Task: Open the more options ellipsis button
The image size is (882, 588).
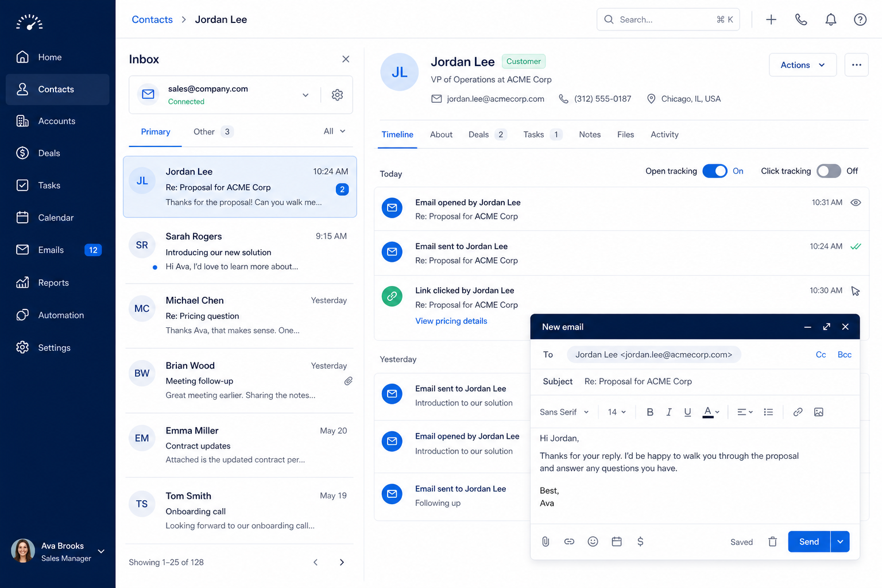Action: coord(857,65)
